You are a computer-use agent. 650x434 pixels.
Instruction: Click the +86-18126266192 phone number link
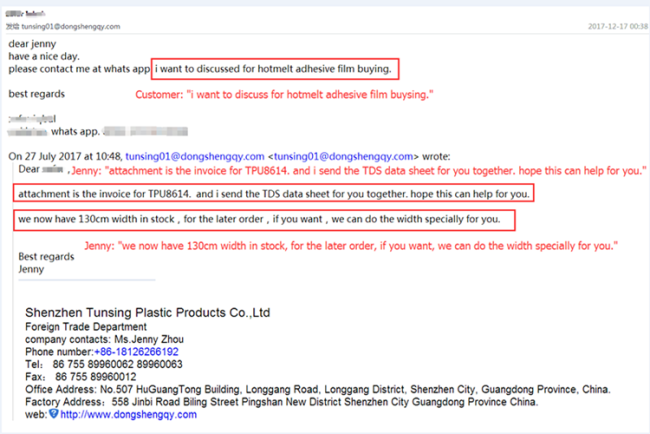click(x=135, y=352)
